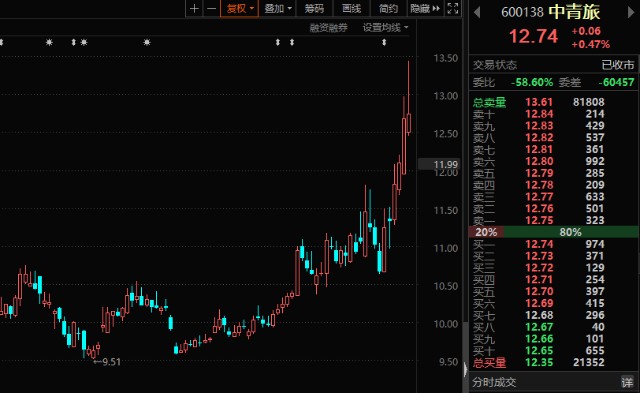This screenshot has width=640, height=393.
Task: Select the 买七 12.68 bid row
Action: [554, 315]
